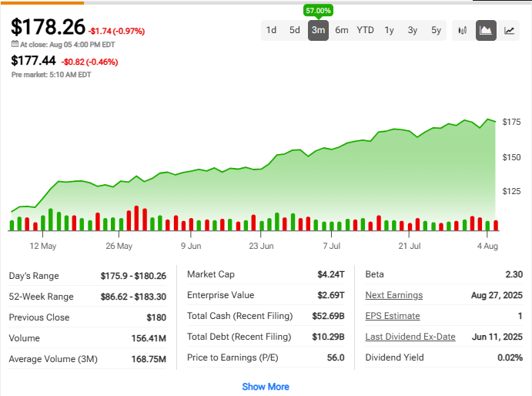This screenshot has height=396, width=532.
Task: Show year-to-date (YTD) chart
Action: (x=366, y=30)
